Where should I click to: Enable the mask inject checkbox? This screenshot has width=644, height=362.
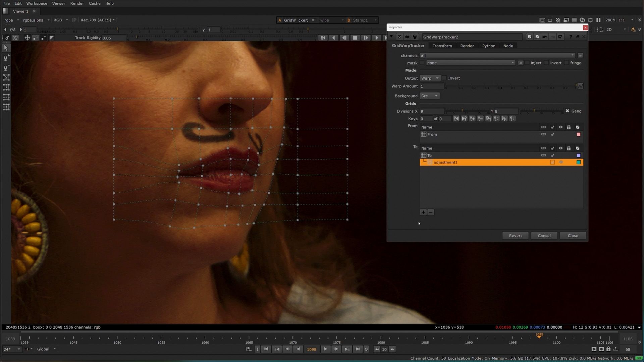[527, 63]
